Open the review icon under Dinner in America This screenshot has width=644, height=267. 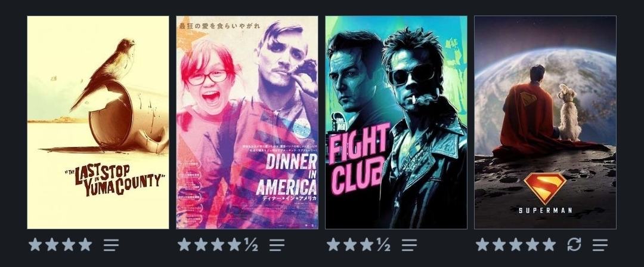pyautogui.click(x=277, y=245)
